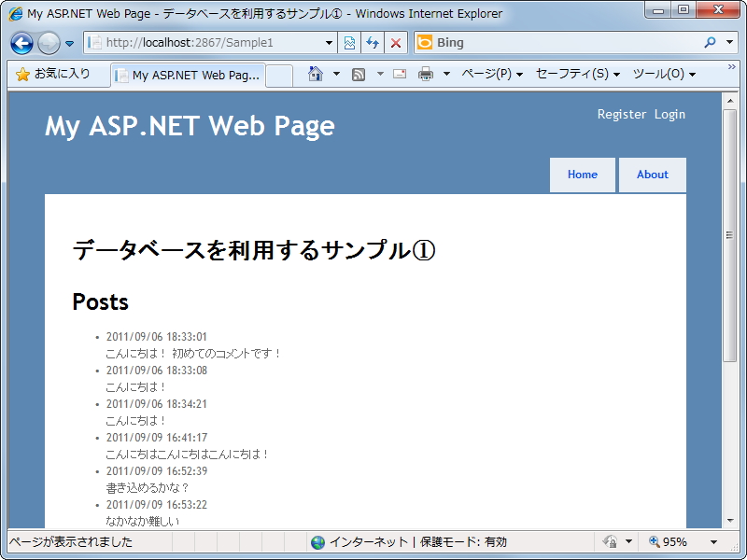The width and height of the screenshot is (747, 560).
Task: Switch to the About tab
Action: coord(653,175)
